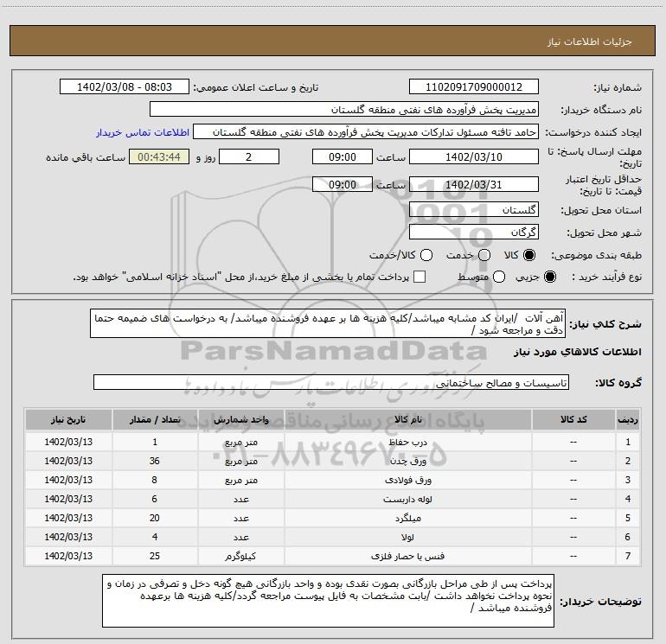The width and height of the screenshot is (666, 644).
Task: Click quantity 25 in فنس row
Action: 155,556
